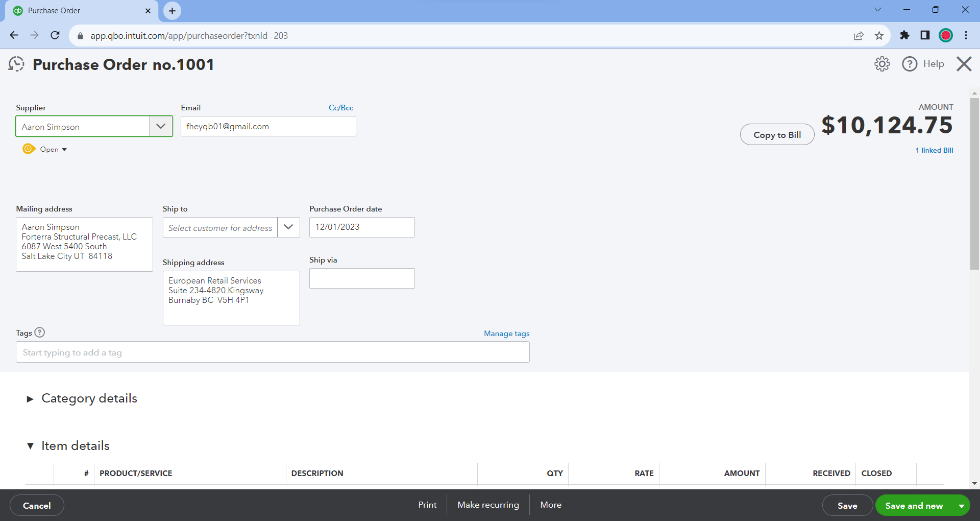980x521 pixels.
Task: Click Make recurring in the footer
Action: (488, 505)
